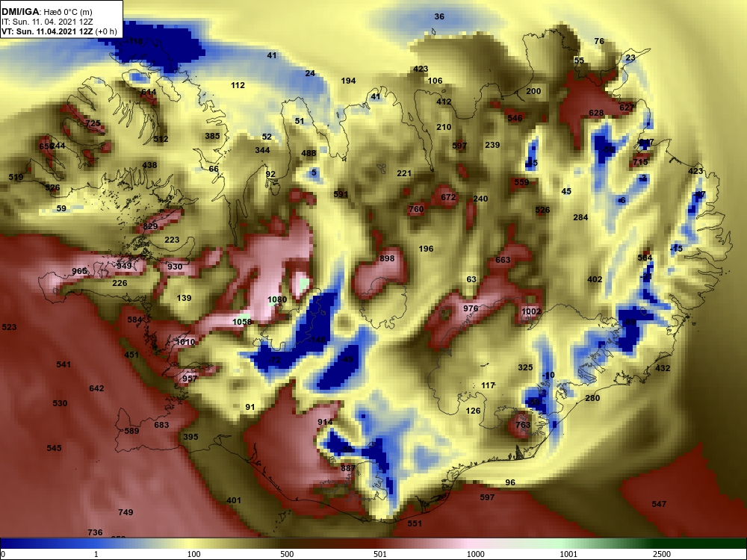Image resolution: width=747 pixels, height=560 pixels.
Task: Click the map value '949'
Action: click(x=124, y=266)
